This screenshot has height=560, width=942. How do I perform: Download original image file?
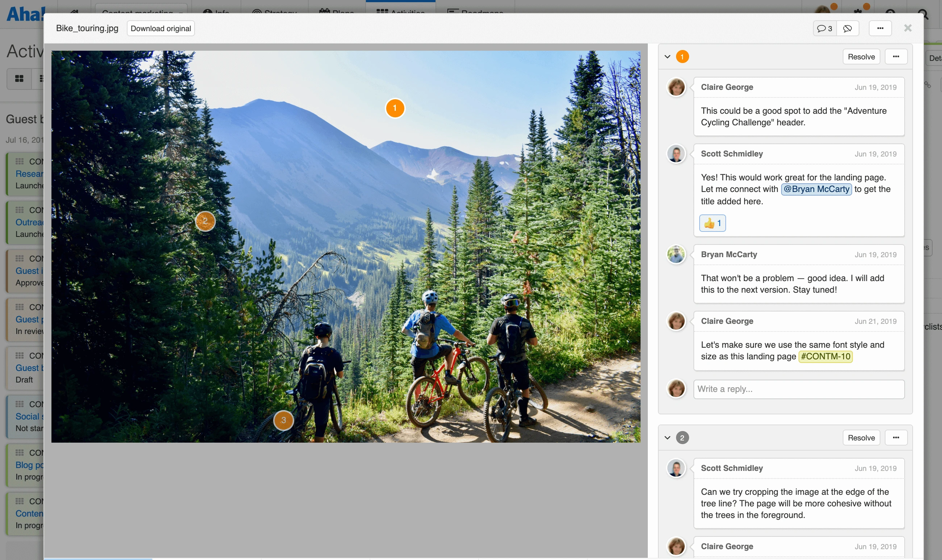click(161, 28)
